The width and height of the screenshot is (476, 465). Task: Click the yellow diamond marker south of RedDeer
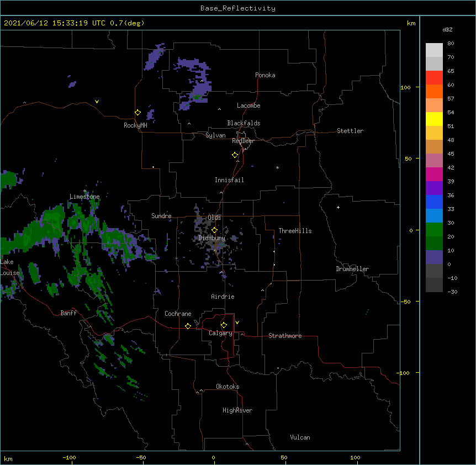pyautogui.click(x=235, y=155)
